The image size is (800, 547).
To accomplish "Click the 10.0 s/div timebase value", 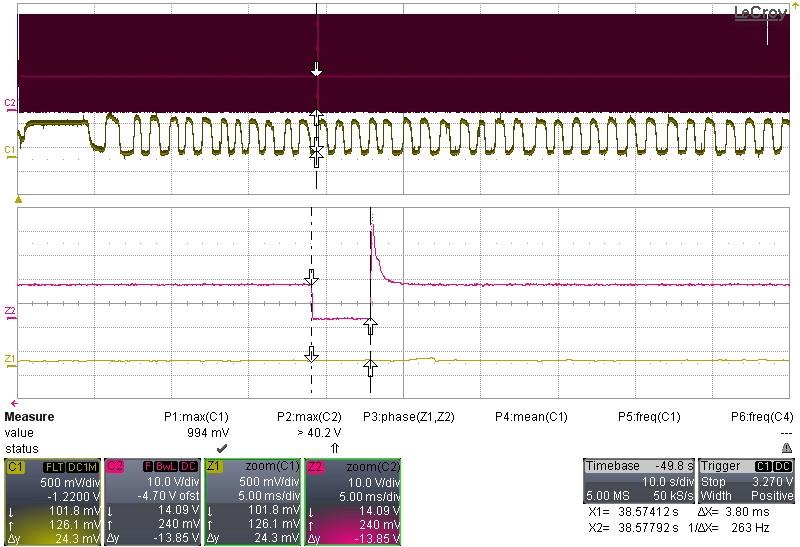I will coord(667,481).
